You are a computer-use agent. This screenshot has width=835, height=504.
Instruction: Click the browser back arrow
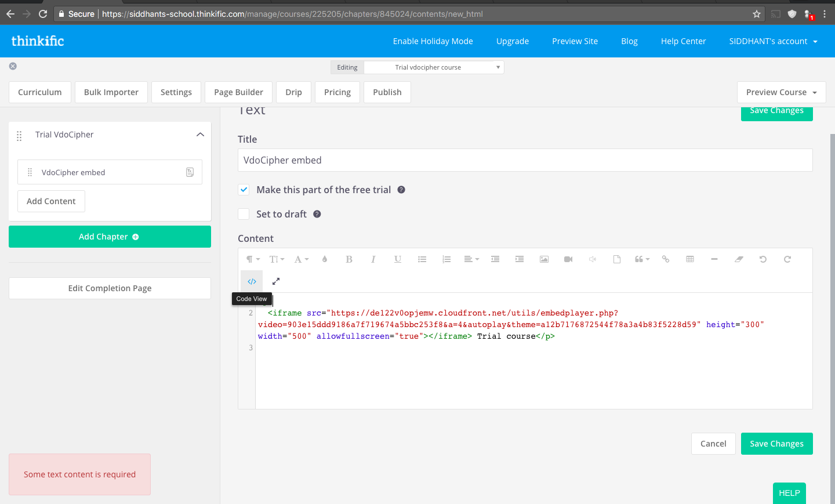(10, 14)
